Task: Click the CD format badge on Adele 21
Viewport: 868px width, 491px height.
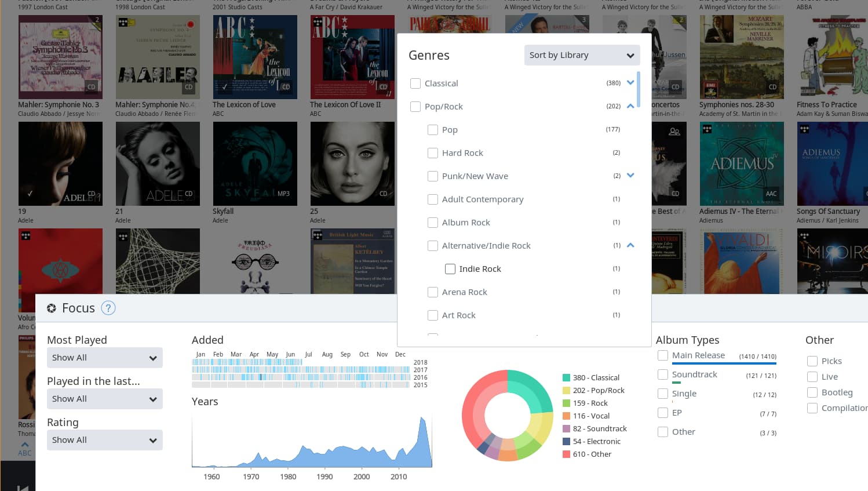Action: click(x=188, y=194)
